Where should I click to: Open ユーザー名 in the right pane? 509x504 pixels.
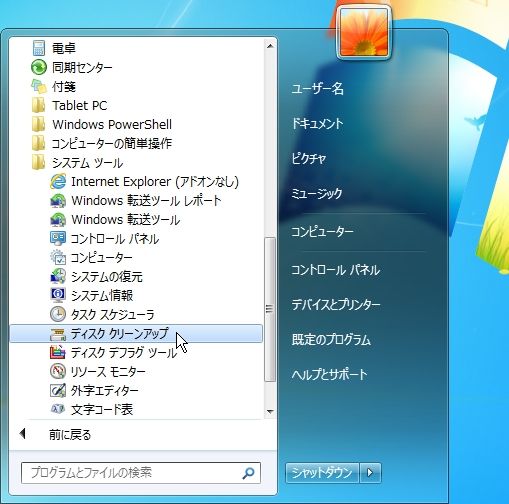click(x=317, y=89)
